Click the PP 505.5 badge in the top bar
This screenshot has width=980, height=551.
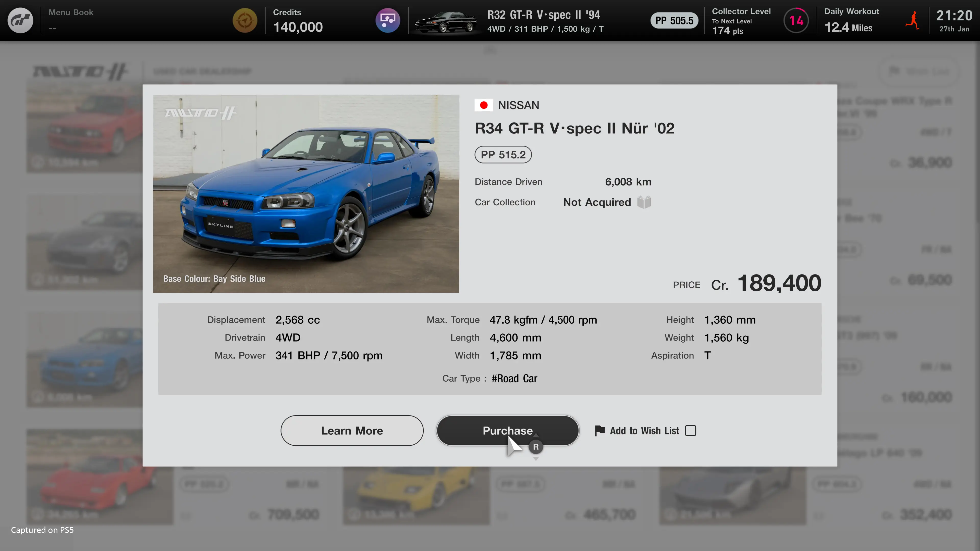(x=674, y=20)
